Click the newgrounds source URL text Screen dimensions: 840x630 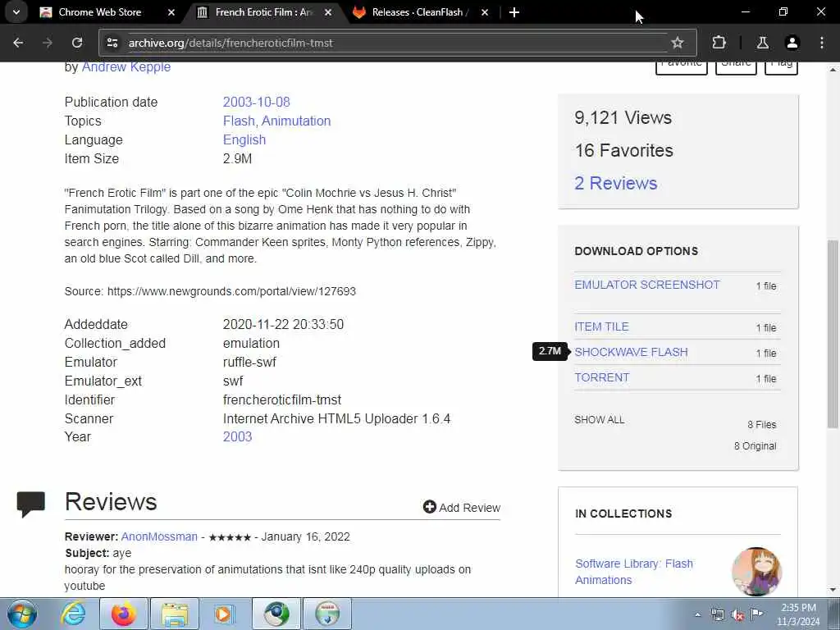(231, 291)
